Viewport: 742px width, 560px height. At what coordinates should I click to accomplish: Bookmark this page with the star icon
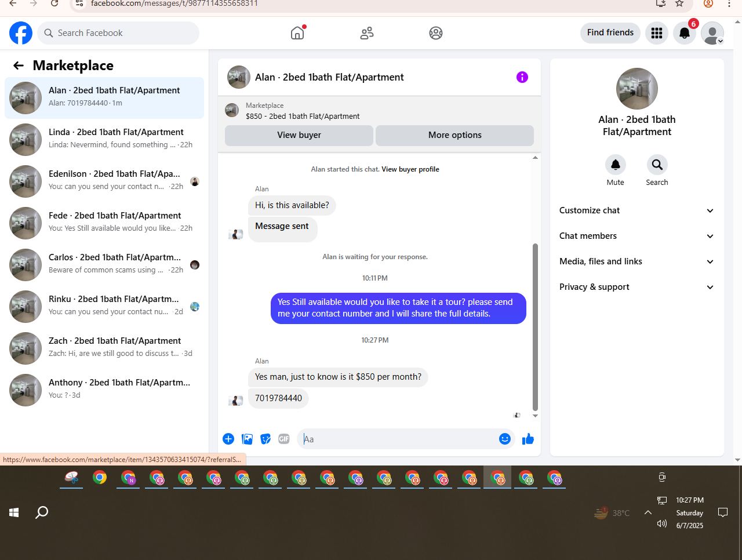679,3
